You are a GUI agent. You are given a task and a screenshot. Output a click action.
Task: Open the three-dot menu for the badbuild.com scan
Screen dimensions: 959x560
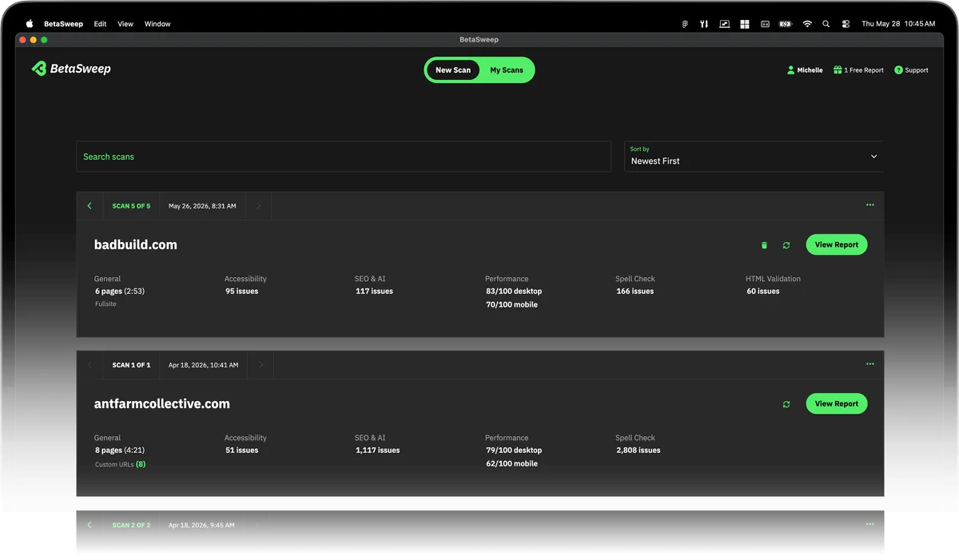[870, 205]
